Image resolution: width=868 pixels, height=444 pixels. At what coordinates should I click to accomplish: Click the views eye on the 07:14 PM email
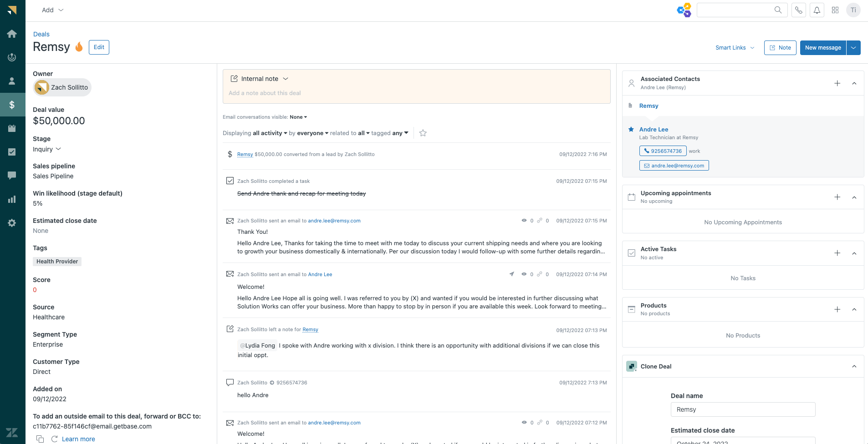pos(524,274)
